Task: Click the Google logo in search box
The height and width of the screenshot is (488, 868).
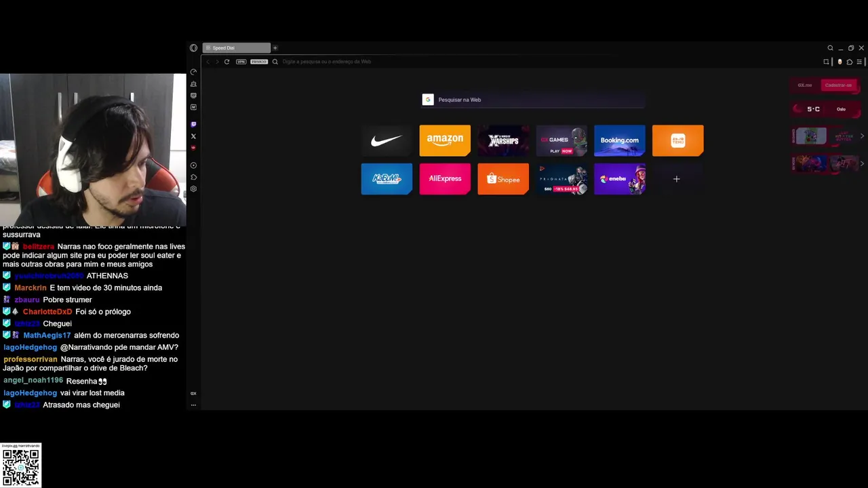Action: coord(428,100)
